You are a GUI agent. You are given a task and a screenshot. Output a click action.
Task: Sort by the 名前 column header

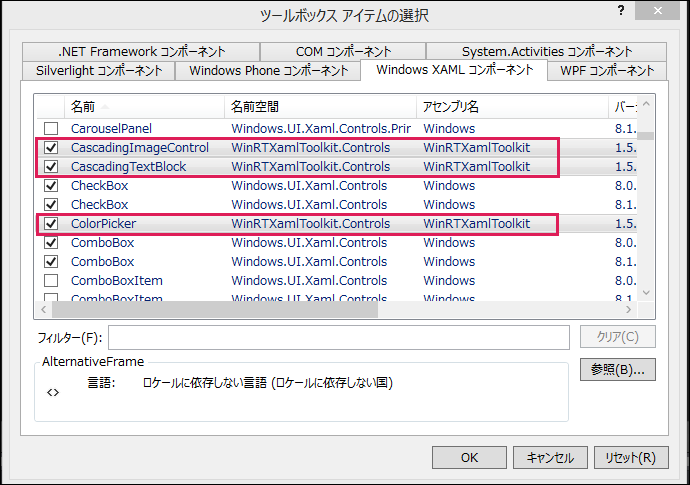click(144, 107)
